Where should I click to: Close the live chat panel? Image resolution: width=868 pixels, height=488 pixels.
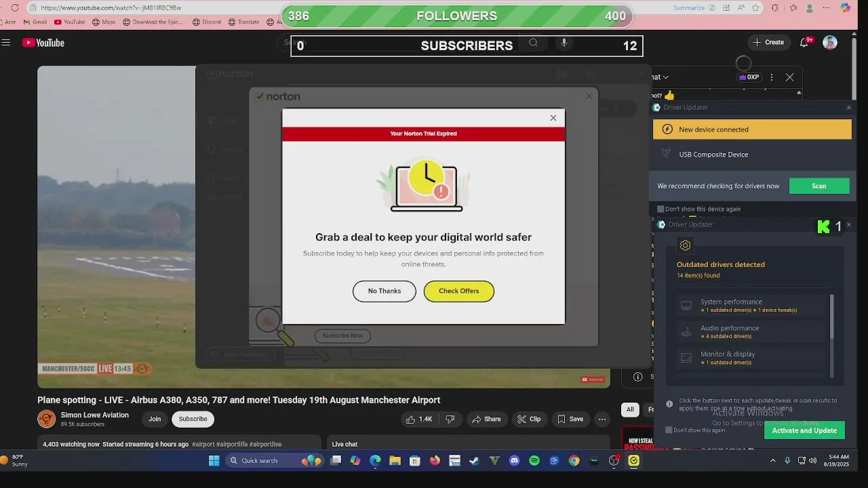coord(789,77)
